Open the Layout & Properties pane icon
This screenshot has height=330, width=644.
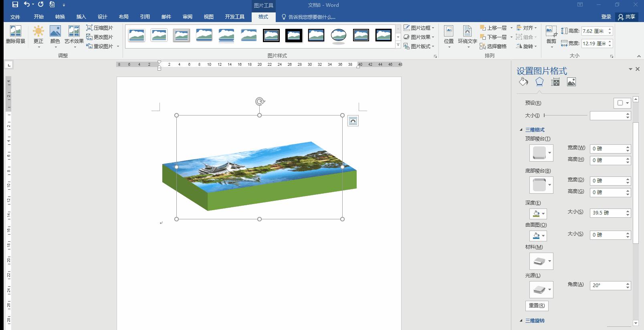click(x=555, y=82)
